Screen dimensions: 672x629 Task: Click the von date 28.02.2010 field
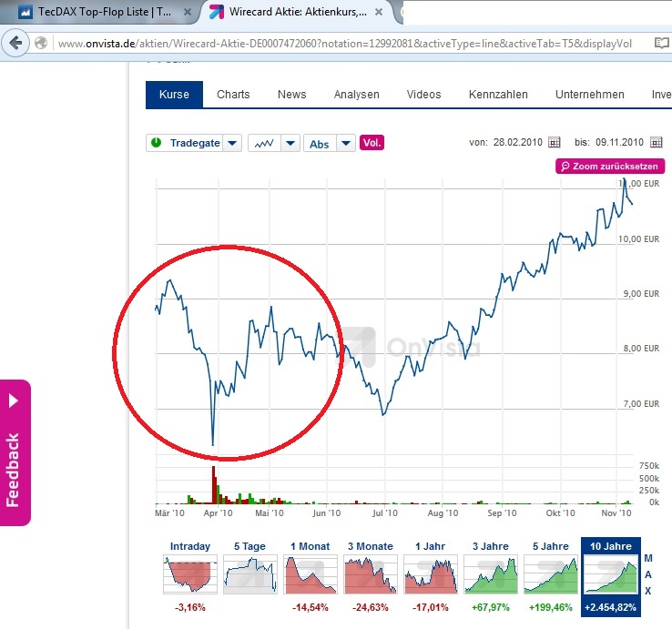tap(517, 142)
